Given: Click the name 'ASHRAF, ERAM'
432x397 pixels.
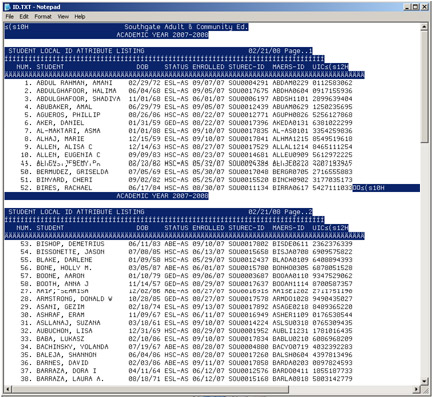Looking at the screenshot, I should click(x=60, y=315).
